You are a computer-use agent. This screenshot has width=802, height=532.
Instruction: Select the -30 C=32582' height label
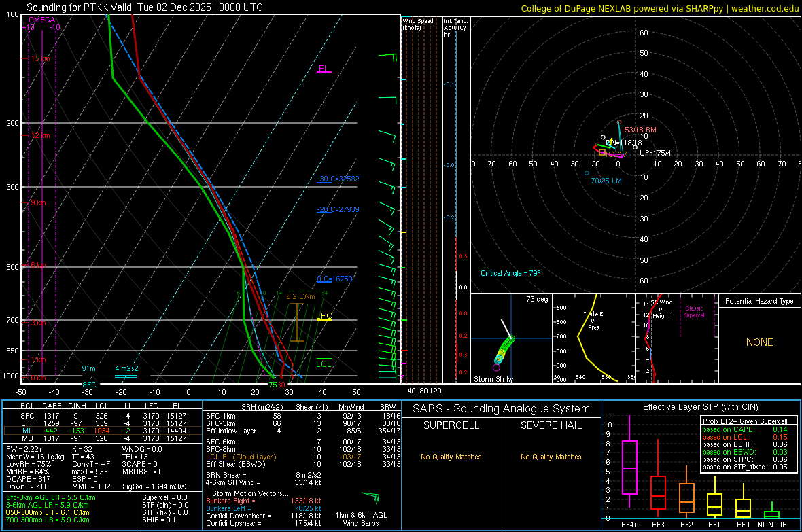coord(338,179)
